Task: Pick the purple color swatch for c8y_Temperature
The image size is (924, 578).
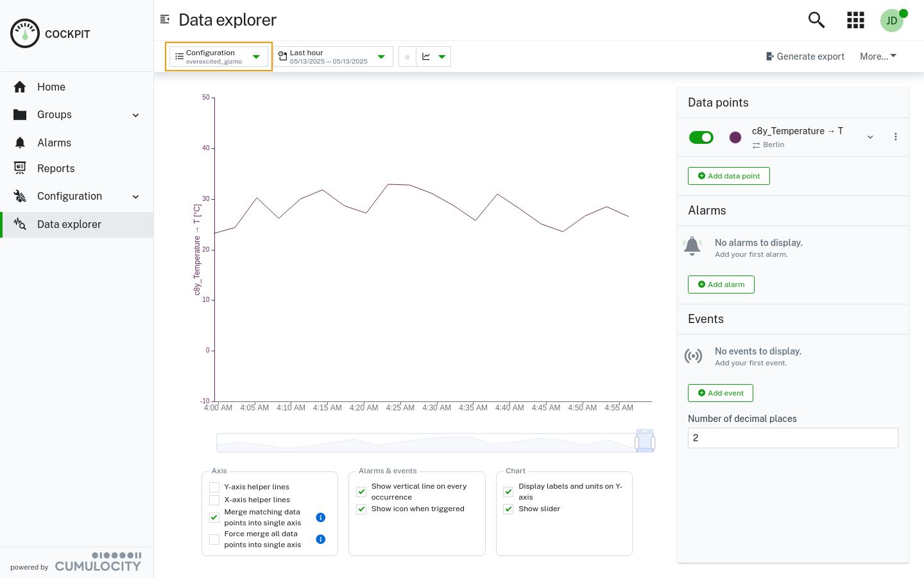Action: pyautogui.click(x=735, y=137)
